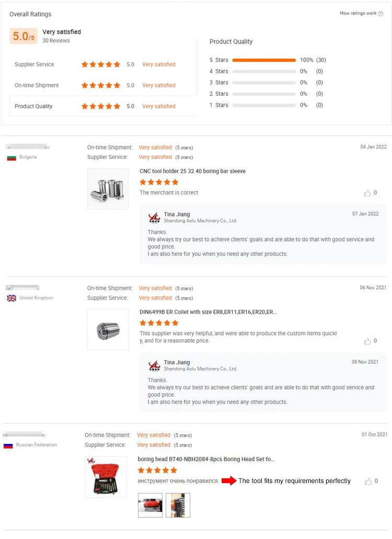The image size is (392, 539).
Task: Click the help icon beside How ratings work
Action: (381, 14)
